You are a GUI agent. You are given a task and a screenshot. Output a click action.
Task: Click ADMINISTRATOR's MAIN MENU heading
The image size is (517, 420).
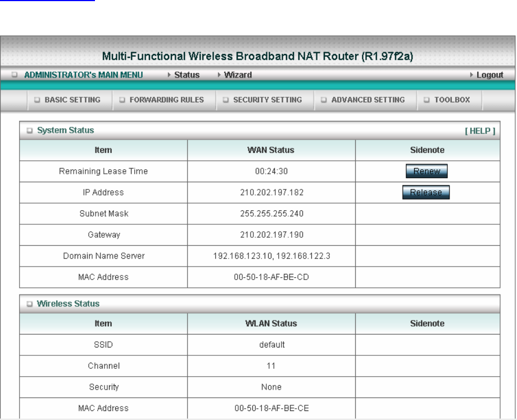[x=83, y=75]
